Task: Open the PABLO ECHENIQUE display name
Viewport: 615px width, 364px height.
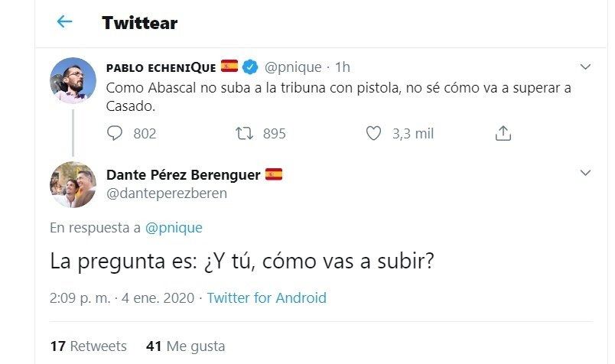Action: tap(161, 67)
